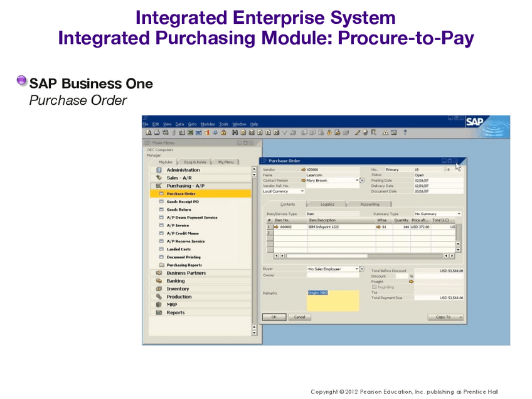Click the IBM Infoprint 1222 description cell
The width and height of the screenshot is (532, 399).
click(341, 227)
